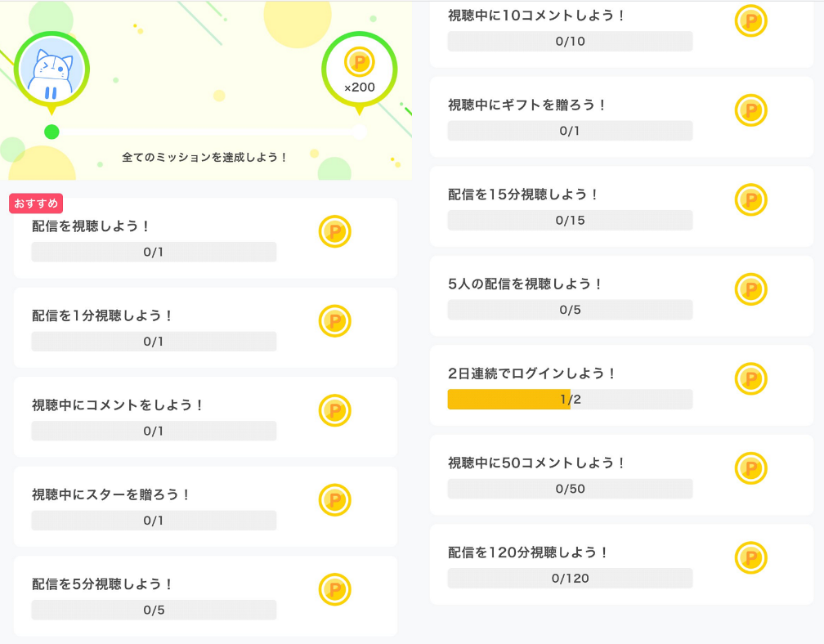Click the cat avatar icon
The height and width of the screenshot is (644, 824).
(51, 69)
